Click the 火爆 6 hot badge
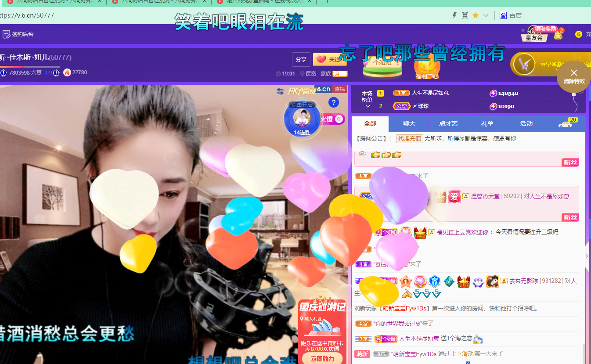 click(x=332, y=119)
